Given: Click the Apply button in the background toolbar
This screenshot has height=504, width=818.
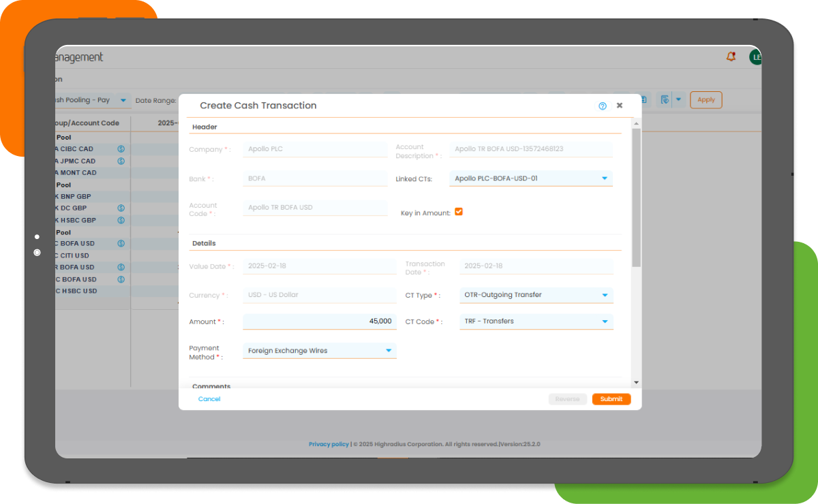Looking at the screenshot, I should 706,100.
